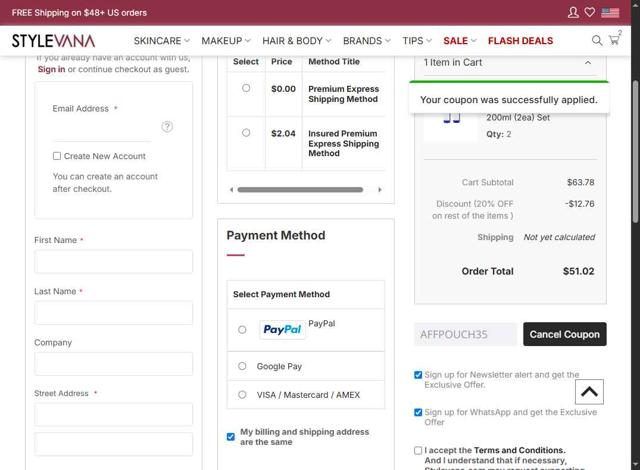
Task: Expand the SKINCARE menu
Action: [162, 41]
